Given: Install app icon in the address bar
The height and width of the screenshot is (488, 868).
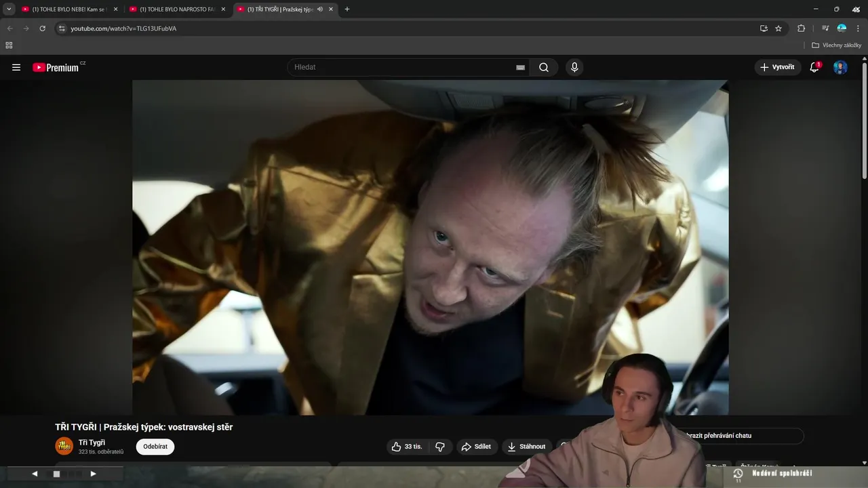Looking at the screenshot, I should 764,28.
